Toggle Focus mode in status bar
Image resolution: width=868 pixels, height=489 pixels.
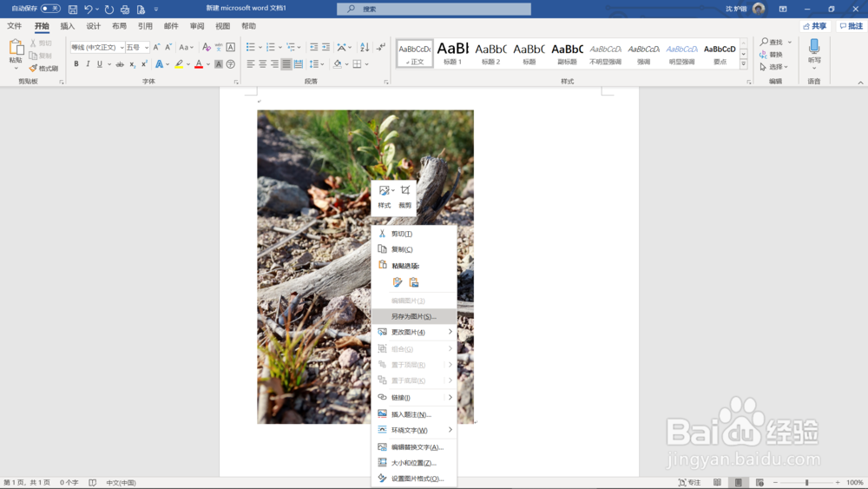click(x=690, y=482)
